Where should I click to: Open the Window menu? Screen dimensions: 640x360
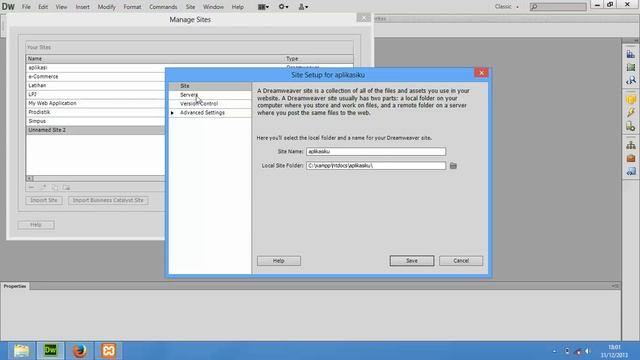[213, 7]
